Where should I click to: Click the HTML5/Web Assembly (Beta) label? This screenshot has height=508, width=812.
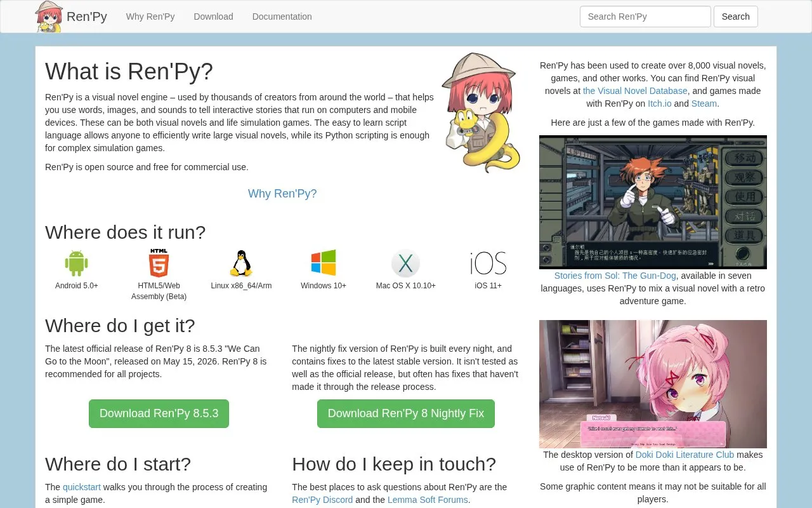pos(159,291)
